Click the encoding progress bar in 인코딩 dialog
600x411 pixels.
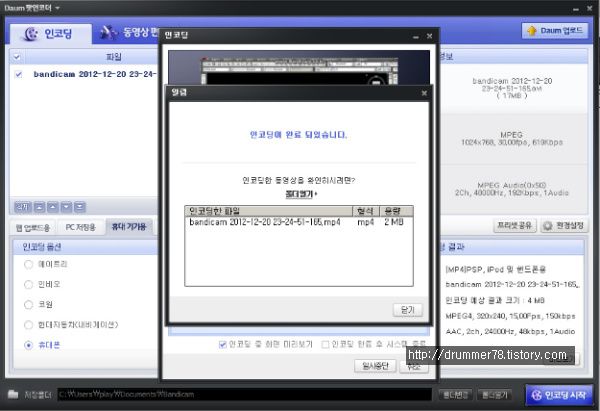[299, 331]
